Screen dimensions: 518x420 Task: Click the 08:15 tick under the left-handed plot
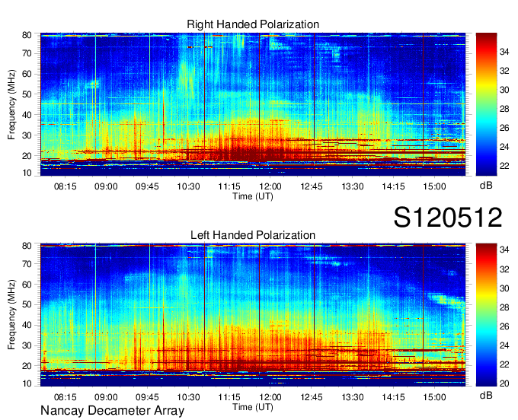65,397
